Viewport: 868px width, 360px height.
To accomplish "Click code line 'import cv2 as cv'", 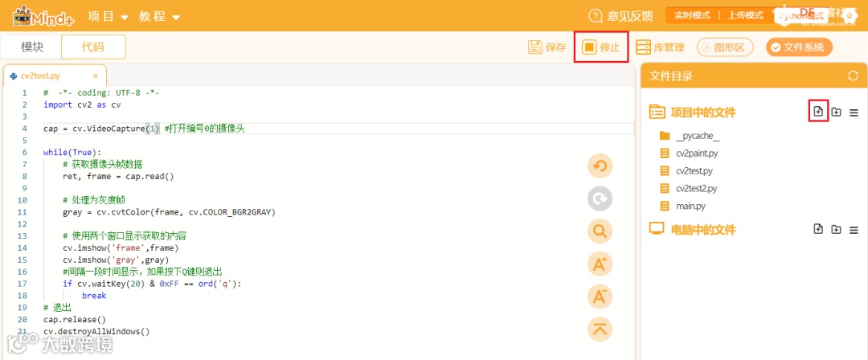I will [82, 104].
